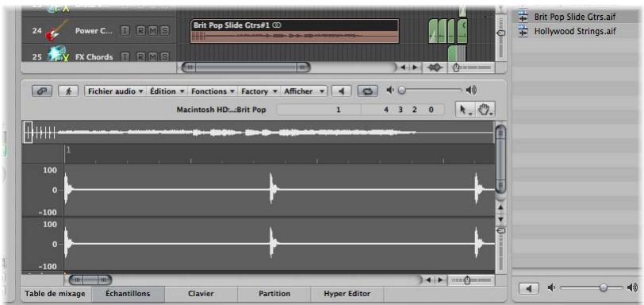Image resolution: width=644 pixels, height=305 pixels.
Task: Click the audio file icon for Brit Pop Slide Gtrs.aif
Action: (523, 17)
